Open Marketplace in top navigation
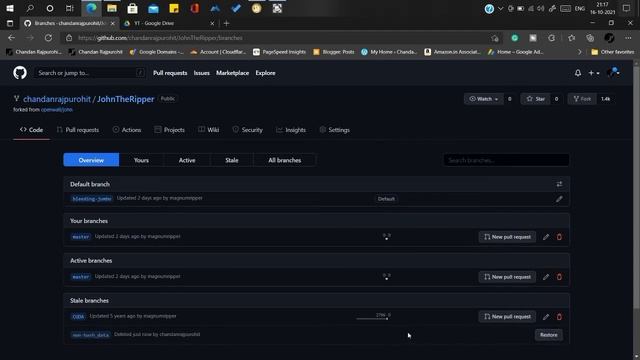 pyautogui.click(x=233, y=73)
